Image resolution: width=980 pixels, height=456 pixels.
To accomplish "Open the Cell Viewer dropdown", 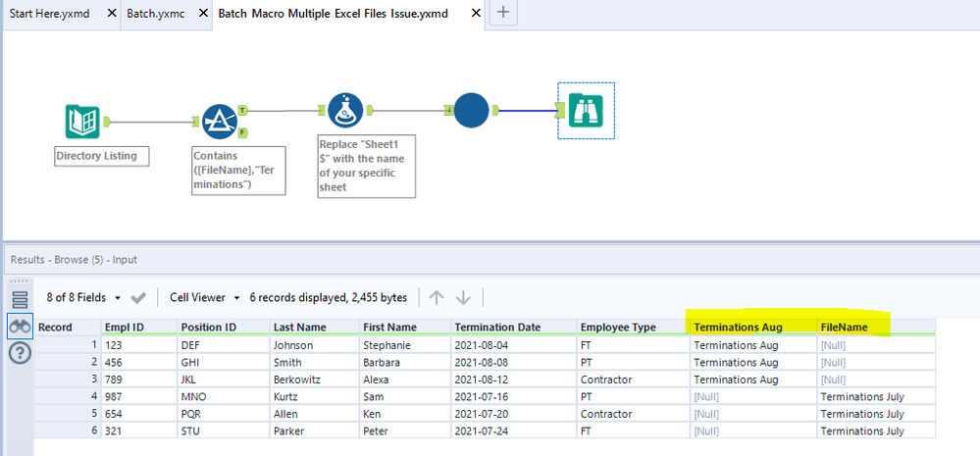I will click(204, 298).
